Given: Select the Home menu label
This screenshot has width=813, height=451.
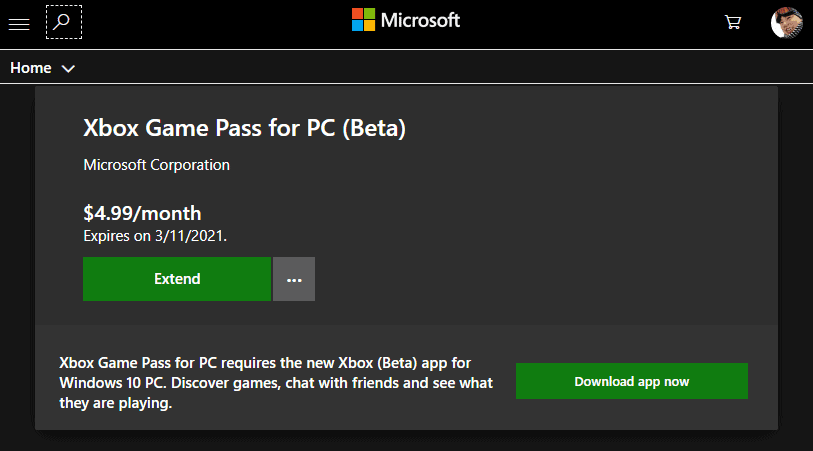Looking at the screenshot, I should pos(31,68).
